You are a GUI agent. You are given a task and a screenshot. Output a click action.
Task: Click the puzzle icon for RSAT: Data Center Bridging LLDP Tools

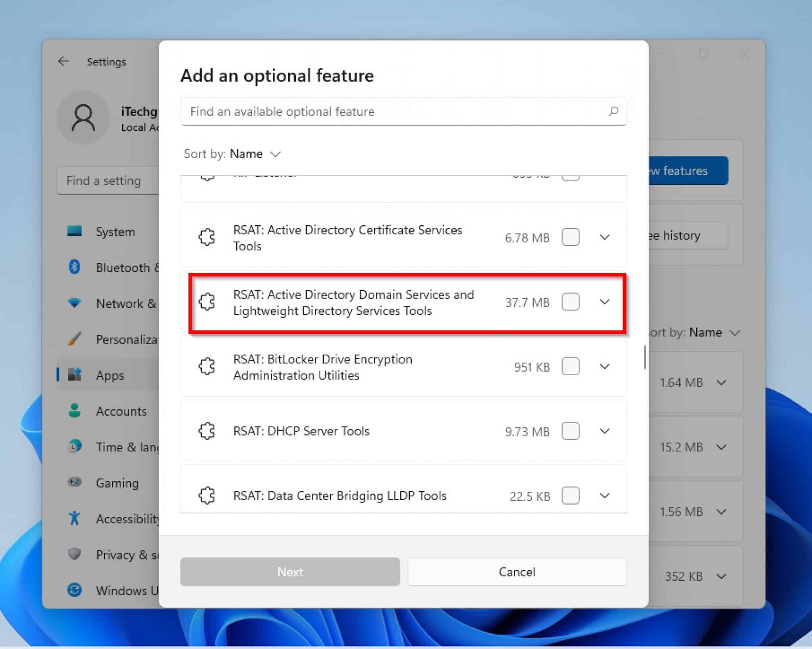point(207,495)
